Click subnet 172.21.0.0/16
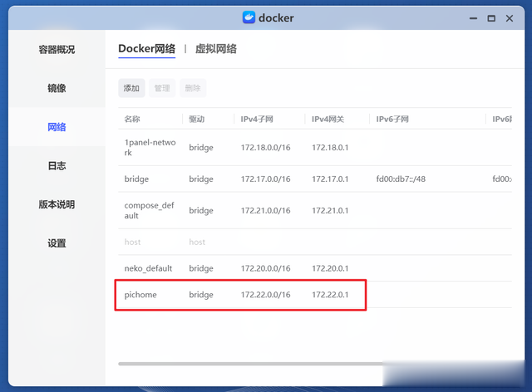The height and width of the screenshot is (392, 532). point(266,211)
